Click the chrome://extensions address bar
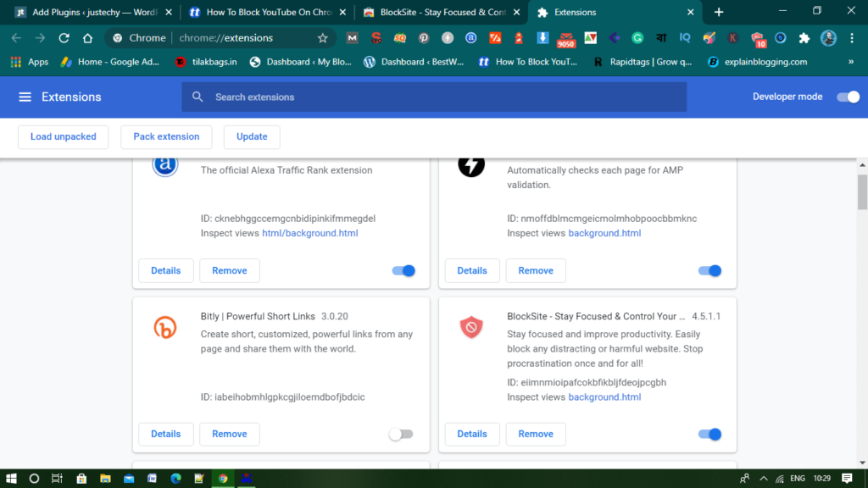The height and width of the screenshot is (488, 868). point(225,38)
